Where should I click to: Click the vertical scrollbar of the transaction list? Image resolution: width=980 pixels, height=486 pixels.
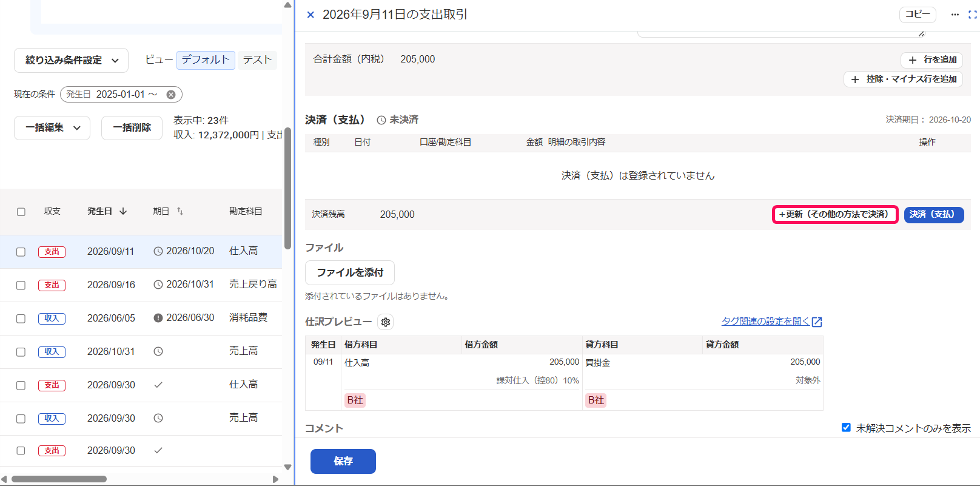287,188
